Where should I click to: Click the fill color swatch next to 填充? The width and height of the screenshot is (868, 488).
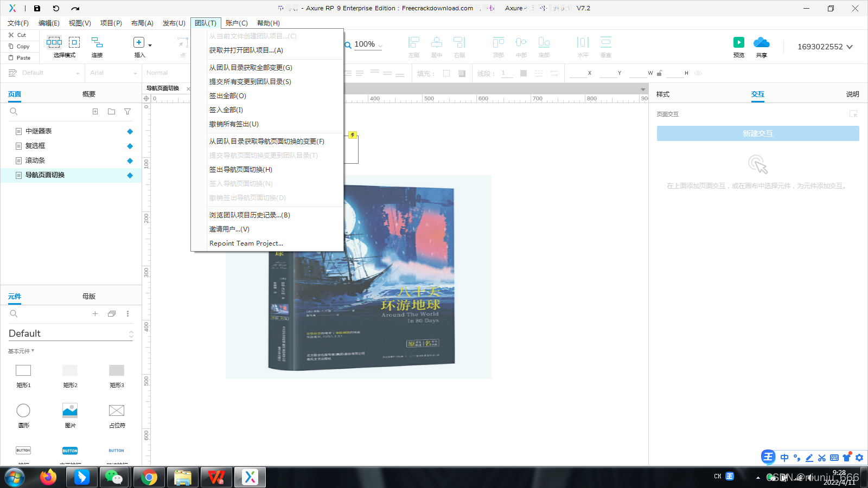click(x=446, y=73)
